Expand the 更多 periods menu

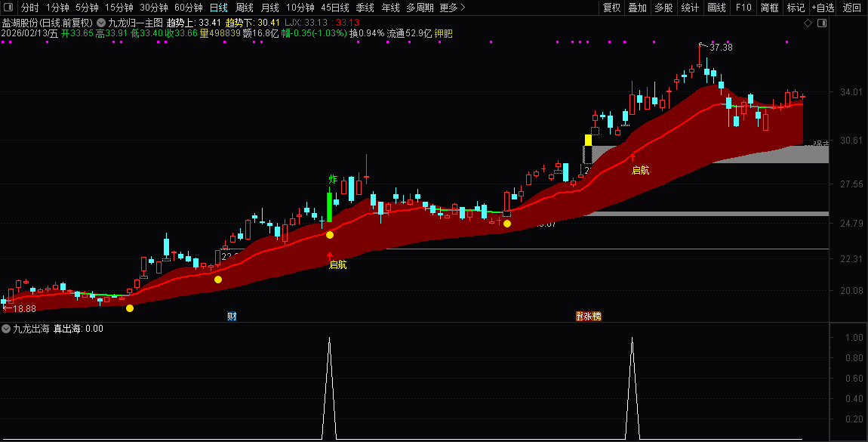452,8
